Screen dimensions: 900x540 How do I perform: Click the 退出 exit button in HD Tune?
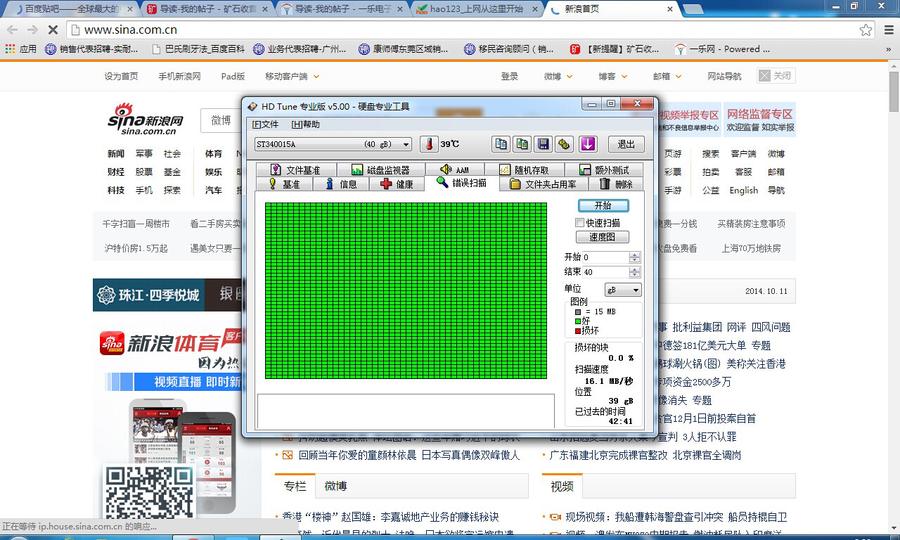[x=626, y=145]
